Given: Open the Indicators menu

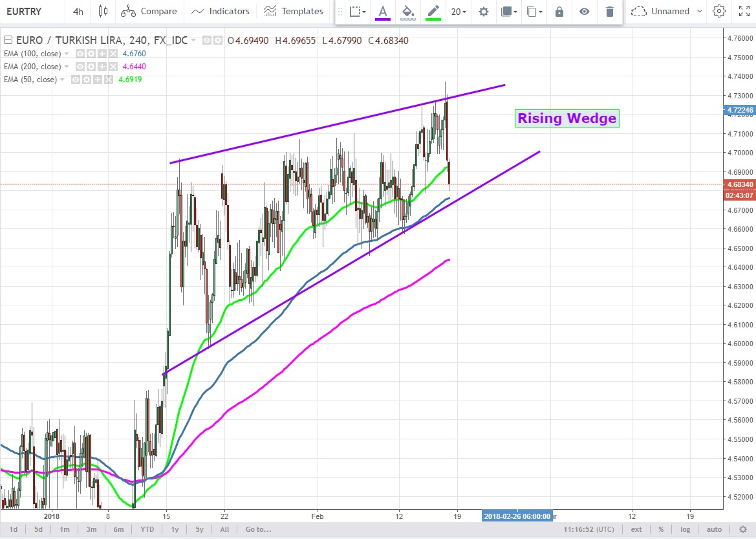Looking at the screenshot, I should point(221,11).
